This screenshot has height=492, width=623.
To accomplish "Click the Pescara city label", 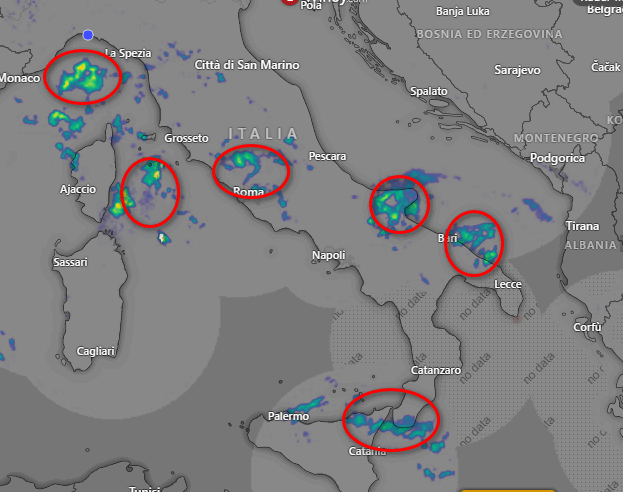I will tap(327, 156).
